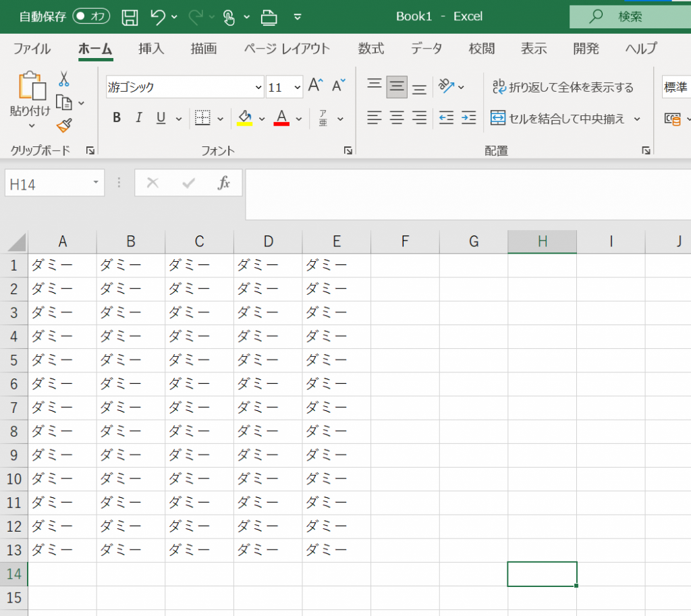Switch to the データ tab

pyautogui.click(x=426, y=49)
